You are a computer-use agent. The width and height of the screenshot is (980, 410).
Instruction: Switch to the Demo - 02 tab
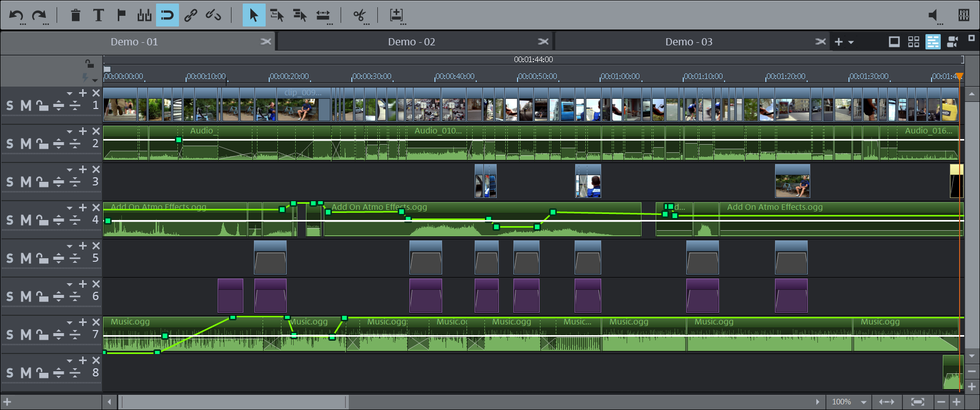coord(411,42)
